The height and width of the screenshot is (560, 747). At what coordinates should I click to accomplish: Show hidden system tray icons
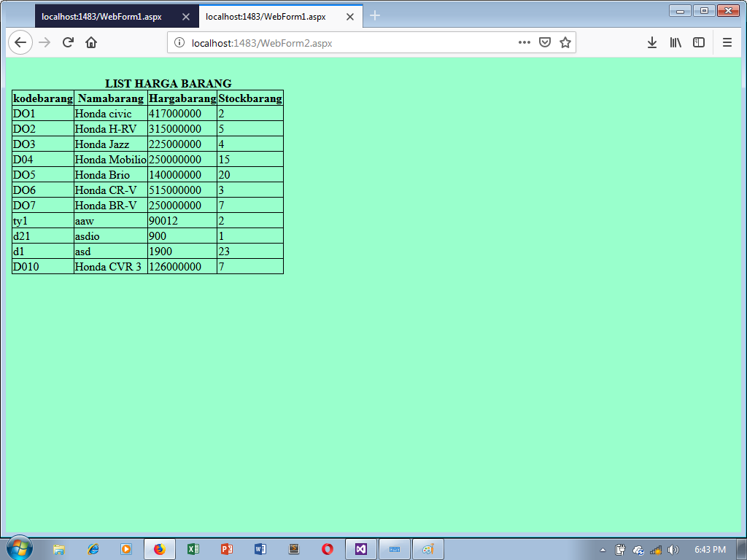[x=603, y=550]
